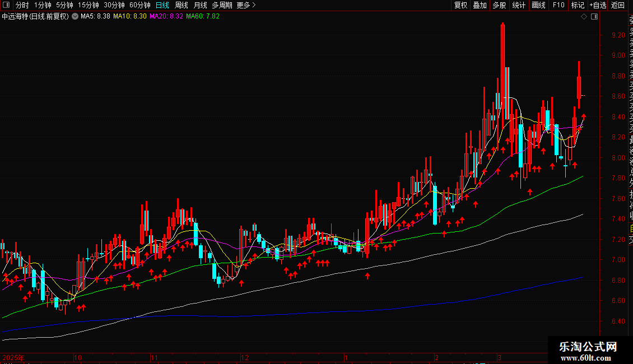
Task: Click the MA5: 8.38 indicator label
Action: (95, 17)
